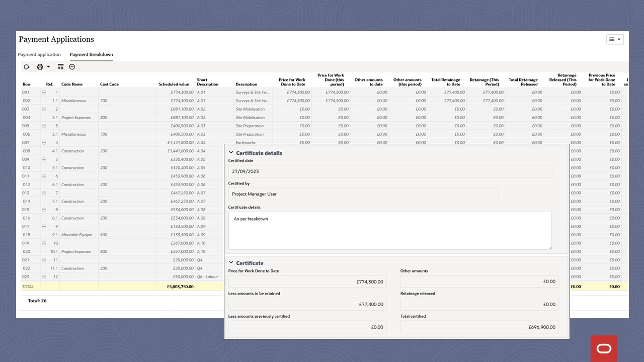Collapse row 001 Surveys & Site Inv
This screenshot has height=362, width=644.
(44, 92)
